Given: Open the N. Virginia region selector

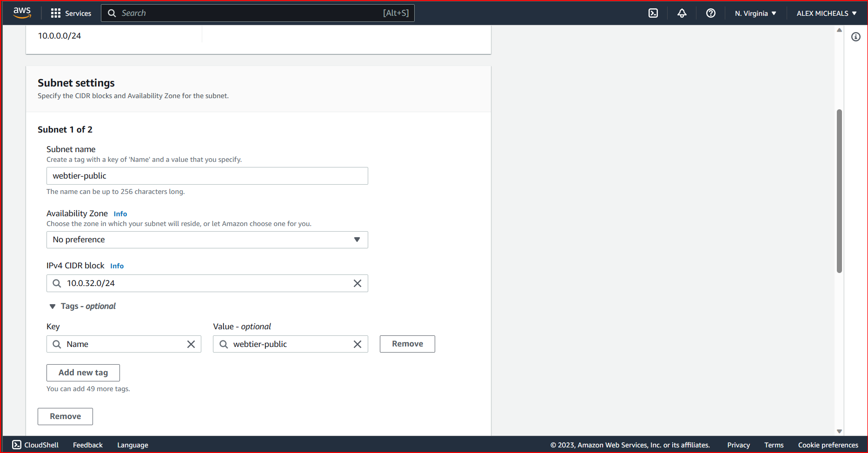Looking at the screenshot, I should pyautogui.click(x=754, y=13).
